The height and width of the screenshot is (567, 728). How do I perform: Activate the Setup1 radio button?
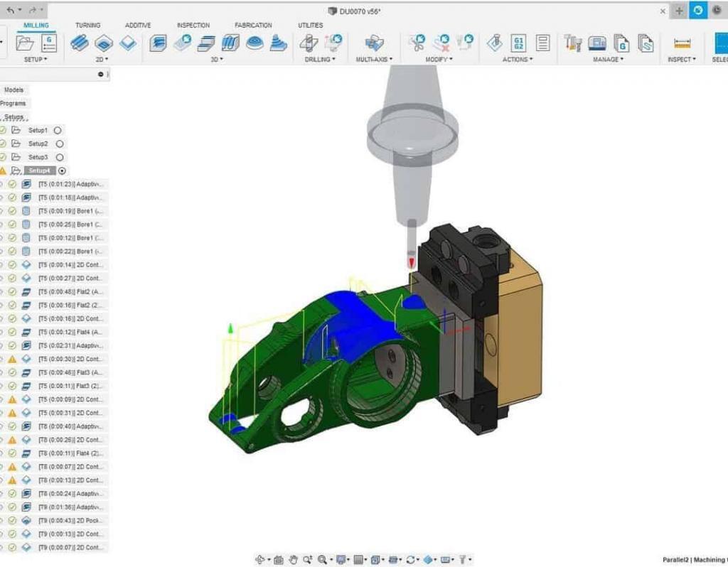(58, 131)
